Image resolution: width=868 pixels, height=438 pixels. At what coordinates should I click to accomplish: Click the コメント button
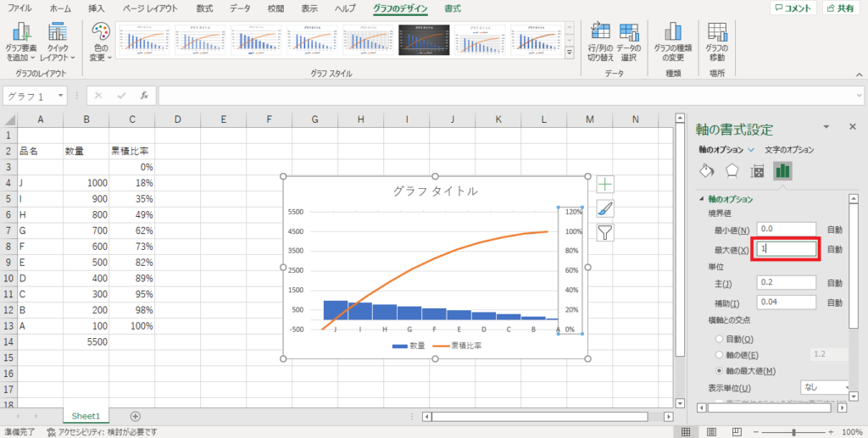793,8
